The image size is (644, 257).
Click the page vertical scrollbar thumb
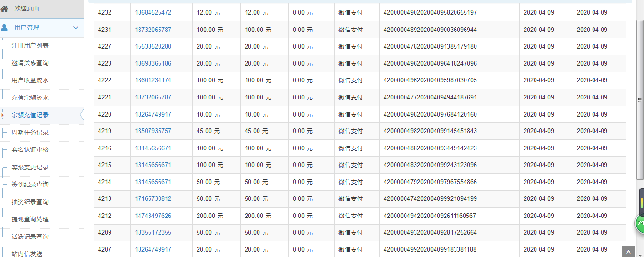(x=640, y=99)
